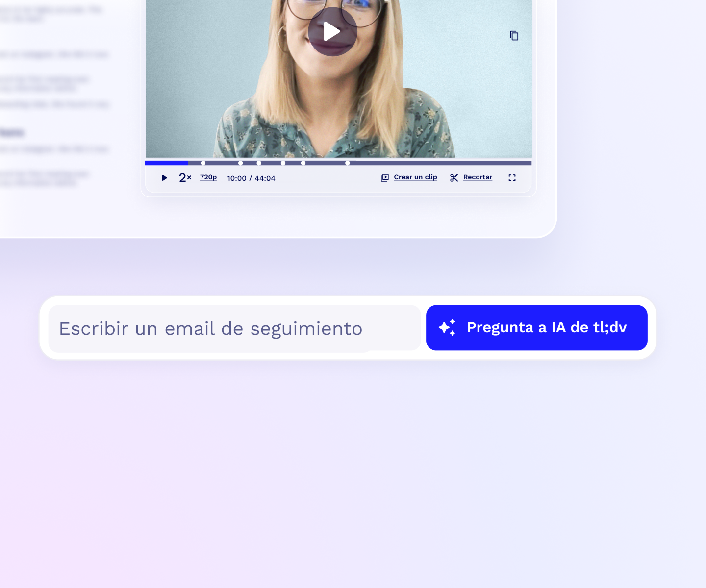
Task: Jump to the last timeline marker dot
Action: [348, 163]
